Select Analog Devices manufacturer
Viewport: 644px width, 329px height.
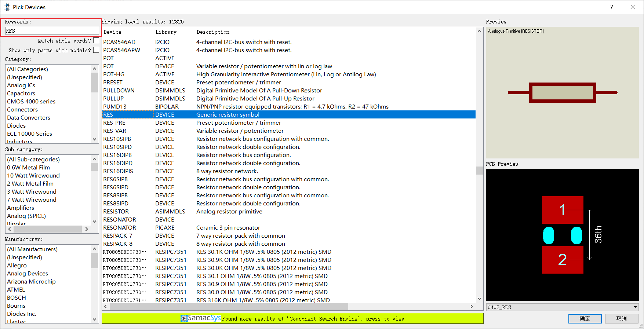28,273
